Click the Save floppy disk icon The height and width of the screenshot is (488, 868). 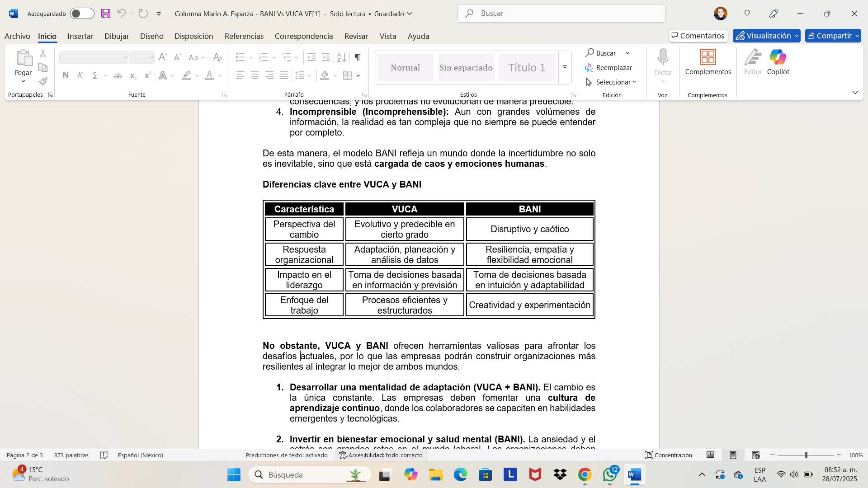click(x=105, y=14)
